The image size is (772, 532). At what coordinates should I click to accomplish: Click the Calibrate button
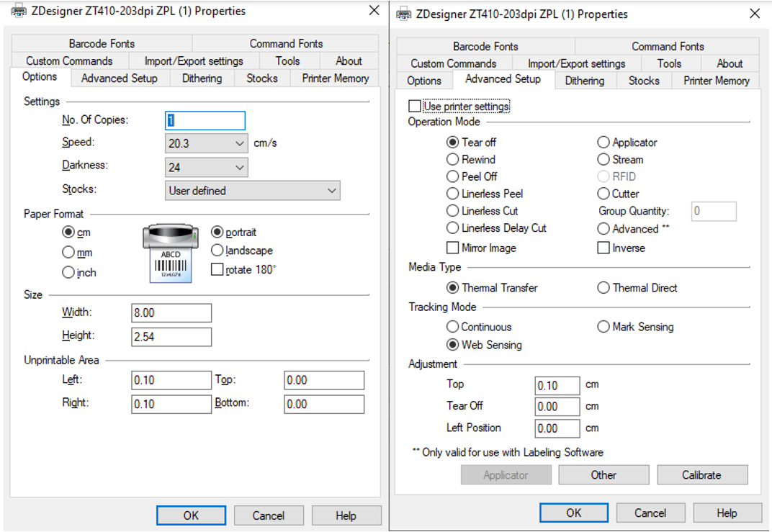tap(702, 475)
